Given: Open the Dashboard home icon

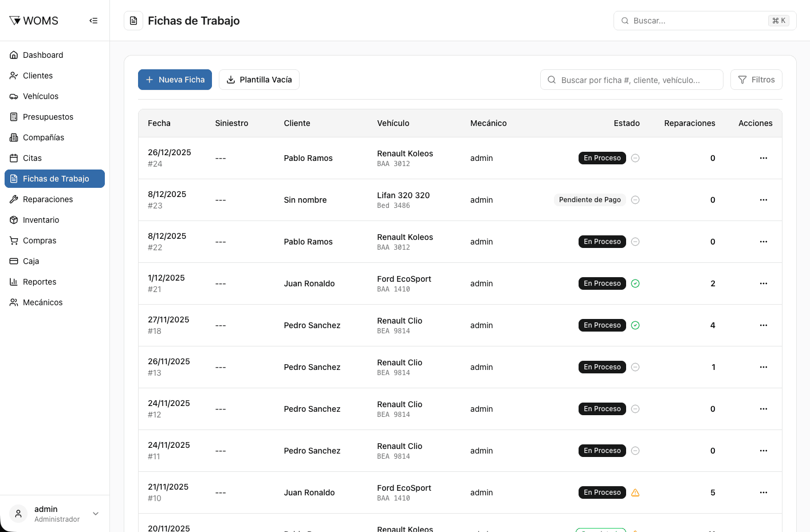Looking at the screenshot, I should 14,55.
